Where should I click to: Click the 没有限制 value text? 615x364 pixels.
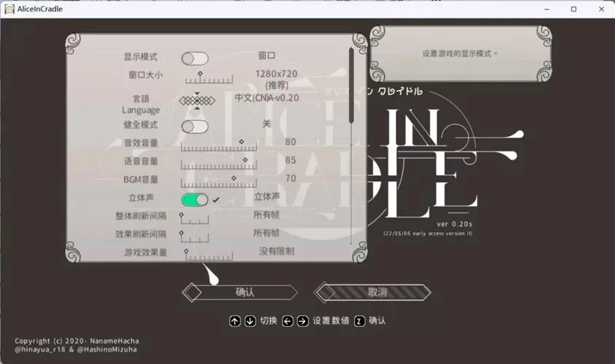click(x=276, y=251)
